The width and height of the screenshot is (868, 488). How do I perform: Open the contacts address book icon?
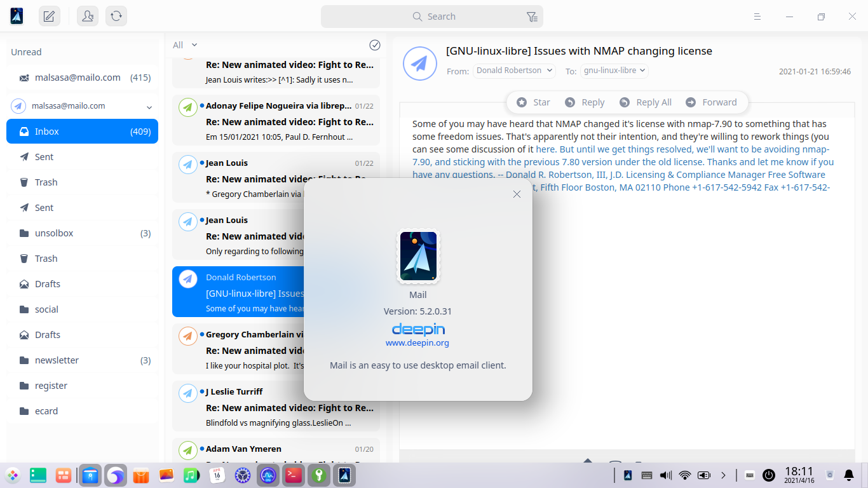(x=88, y=17)
